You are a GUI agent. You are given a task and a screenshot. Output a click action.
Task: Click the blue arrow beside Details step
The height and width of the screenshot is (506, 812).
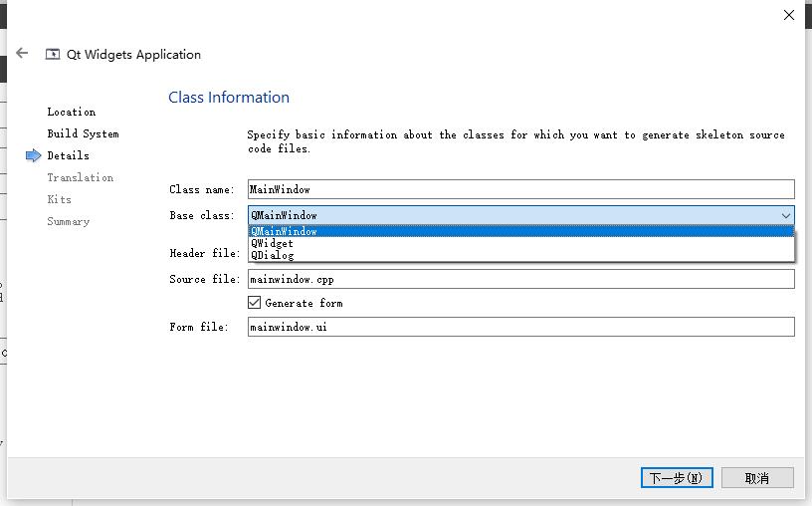coord(33,155)
